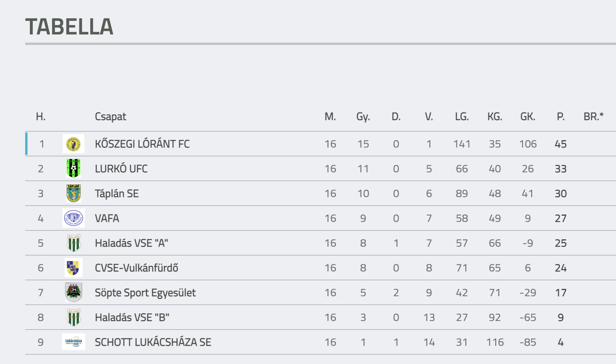Select the Haladás VSE "B" crest

(x=74, y=317)
